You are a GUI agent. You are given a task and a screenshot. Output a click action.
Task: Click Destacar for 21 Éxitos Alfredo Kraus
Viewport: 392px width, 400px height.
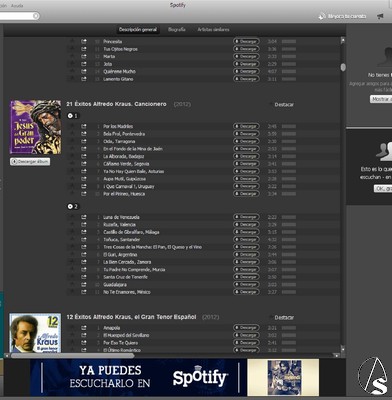(x=284, y=105)
